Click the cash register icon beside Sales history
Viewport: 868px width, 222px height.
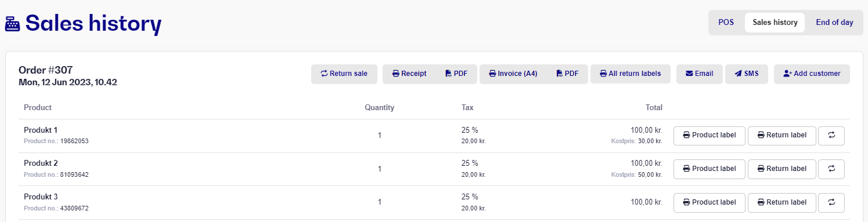click(x=13, y=24)
